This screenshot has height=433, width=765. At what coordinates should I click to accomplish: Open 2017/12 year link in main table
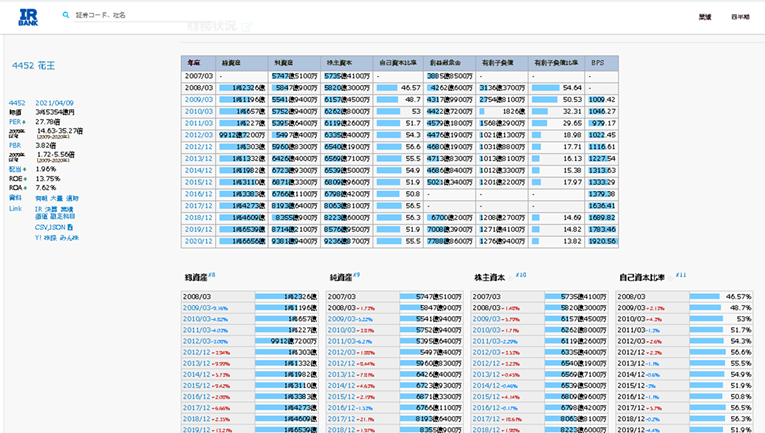coord(199,206)
